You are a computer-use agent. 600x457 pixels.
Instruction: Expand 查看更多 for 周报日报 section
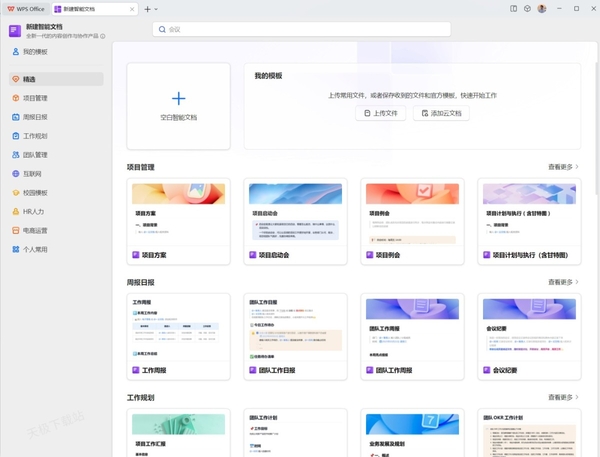click(x=563, y=282)
